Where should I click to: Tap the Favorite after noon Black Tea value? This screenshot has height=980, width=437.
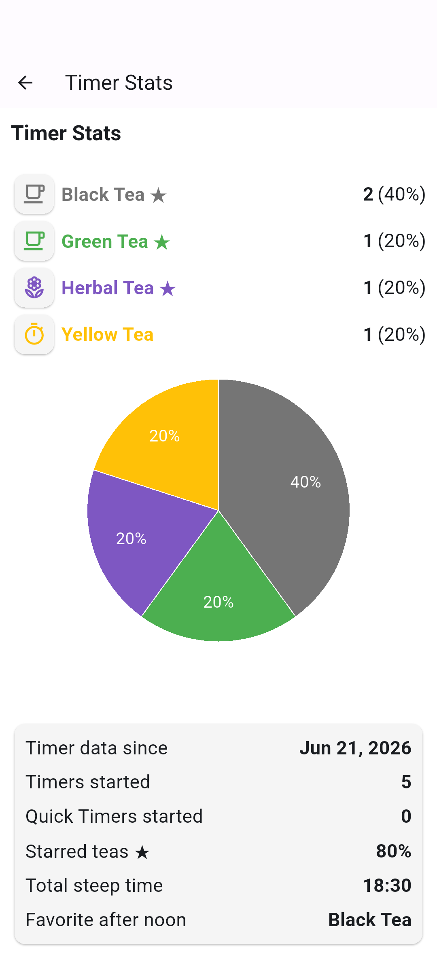370,920
